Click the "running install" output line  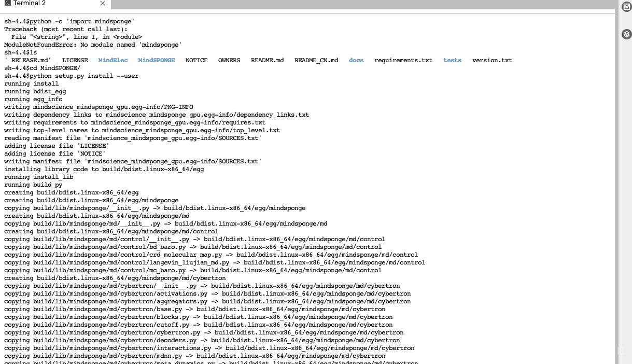point(32,83)
